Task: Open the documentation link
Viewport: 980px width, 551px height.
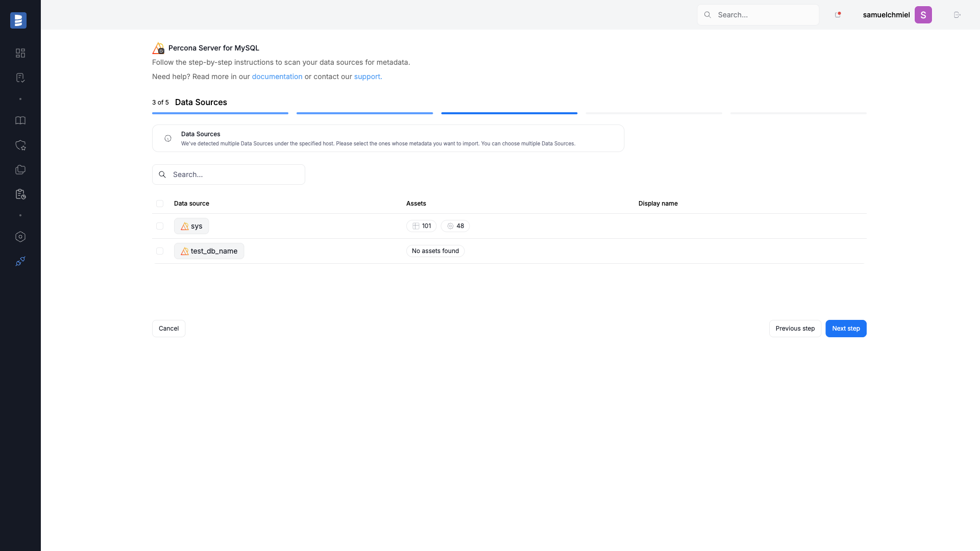Action: click(277, 77)
